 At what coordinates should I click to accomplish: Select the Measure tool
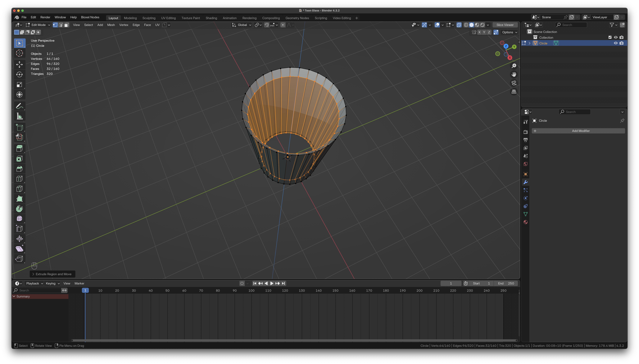tap(20, 116)
